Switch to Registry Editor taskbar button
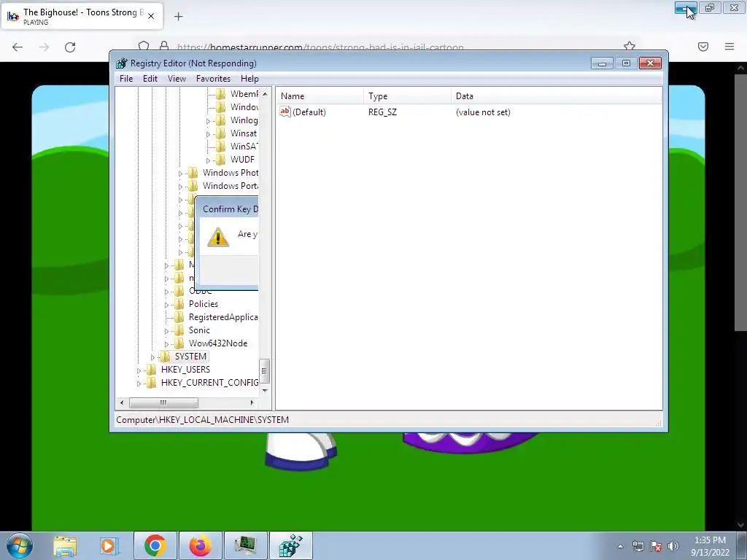The height and width of the screenshot is (560, 747). click(x=291, y=545)
